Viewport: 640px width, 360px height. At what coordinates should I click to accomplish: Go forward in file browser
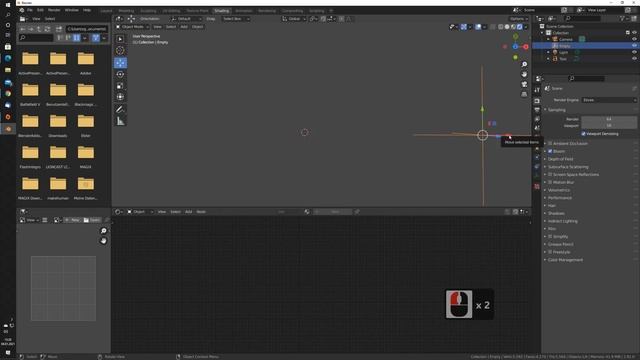click(x=31, y=29)
